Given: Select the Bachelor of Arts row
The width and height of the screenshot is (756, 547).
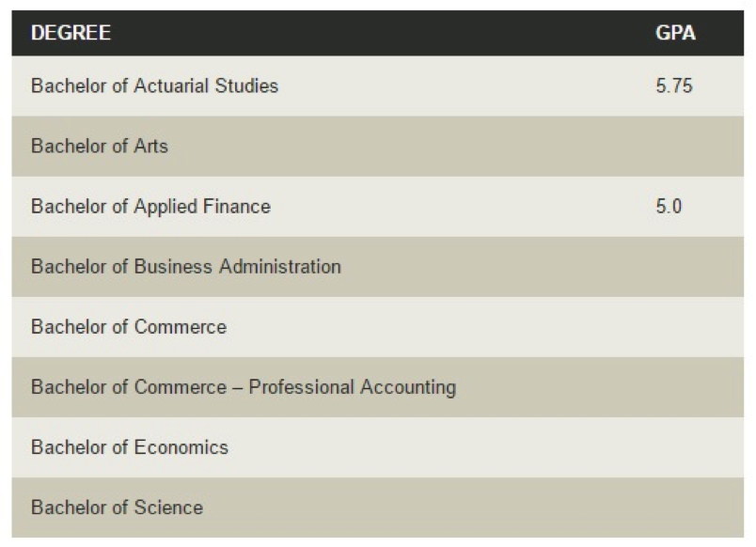Looking at the screenshot, I should (377, 146).
